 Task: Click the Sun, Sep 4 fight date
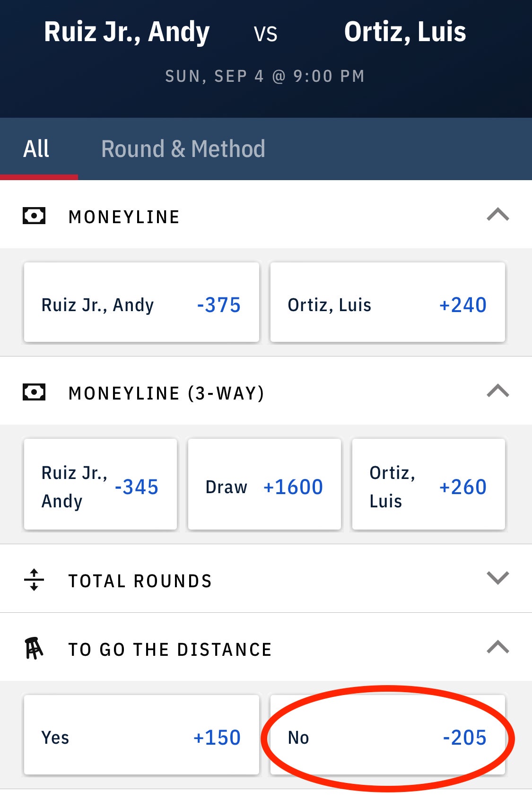(x=265, y=76)
